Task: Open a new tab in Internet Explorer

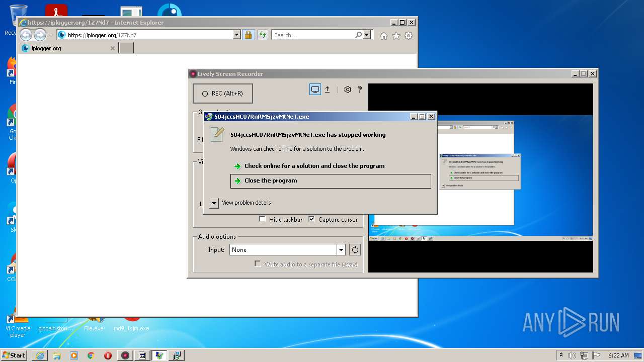Action: tap(126, 48)
